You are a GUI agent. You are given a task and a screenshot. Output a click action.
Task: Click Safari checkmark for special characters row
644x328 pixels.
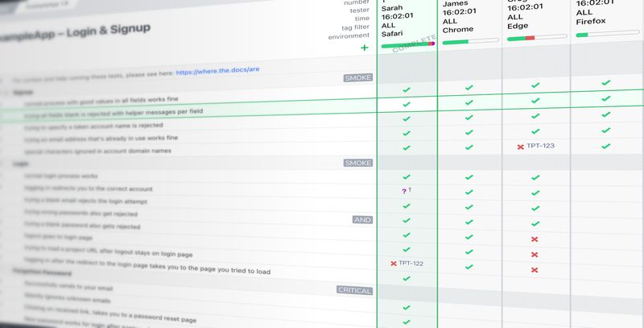407,147
